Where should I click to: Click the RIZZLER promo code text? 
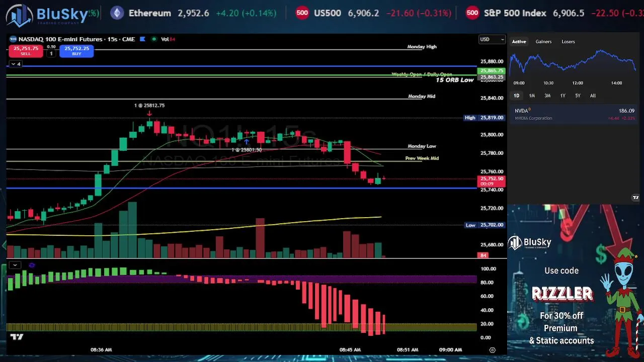tap(562, 294)
